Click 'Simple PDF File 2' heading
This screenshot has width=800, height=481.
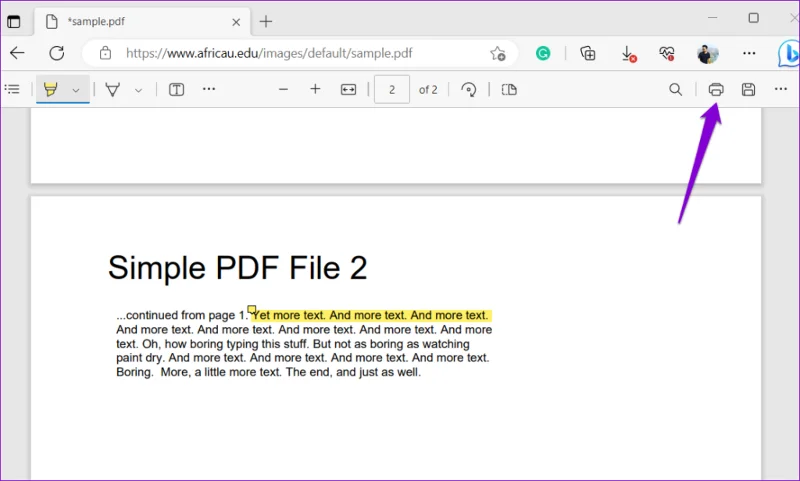(x=238, y=268)
